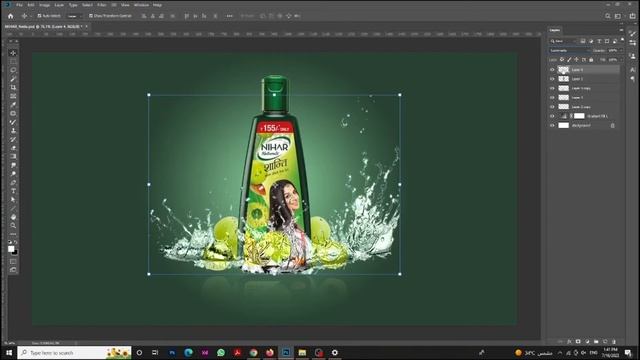Open the Character panel icon
The image size is (640, 360).
633,70
